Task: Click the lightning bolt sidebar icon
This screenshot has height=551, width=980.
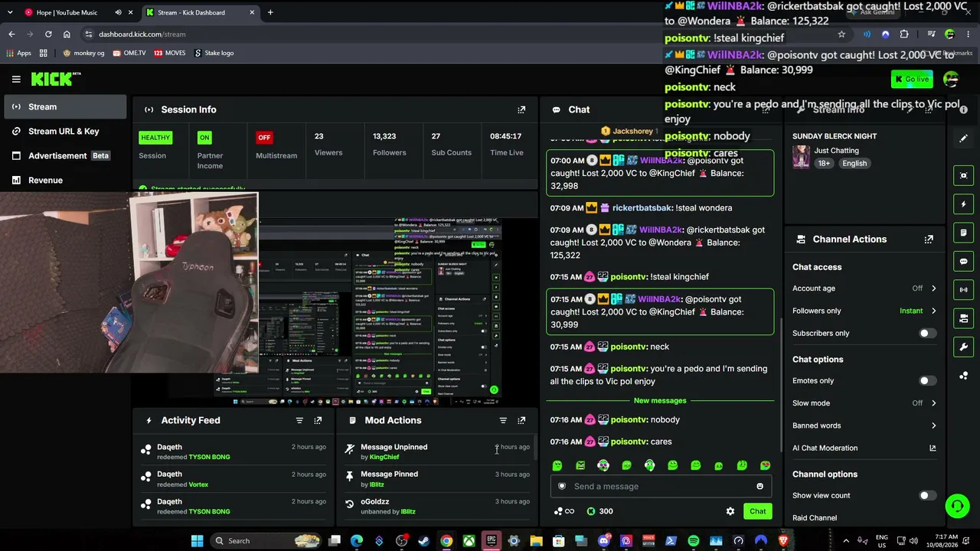Action: 963,204
